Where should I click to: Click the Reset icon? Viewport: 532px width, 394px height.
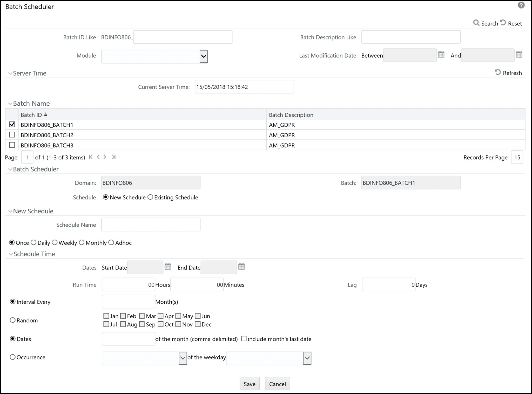pos(503,23)
